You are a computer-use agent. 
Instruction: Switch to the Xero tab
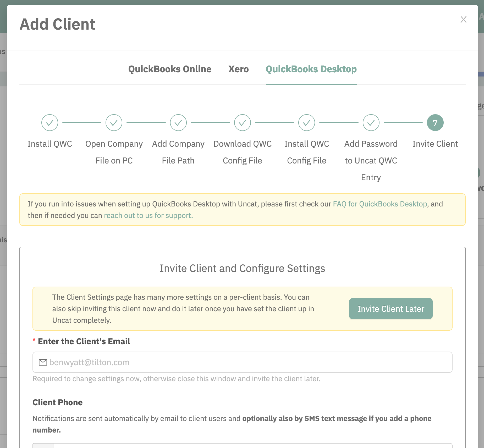coord(239,69)
